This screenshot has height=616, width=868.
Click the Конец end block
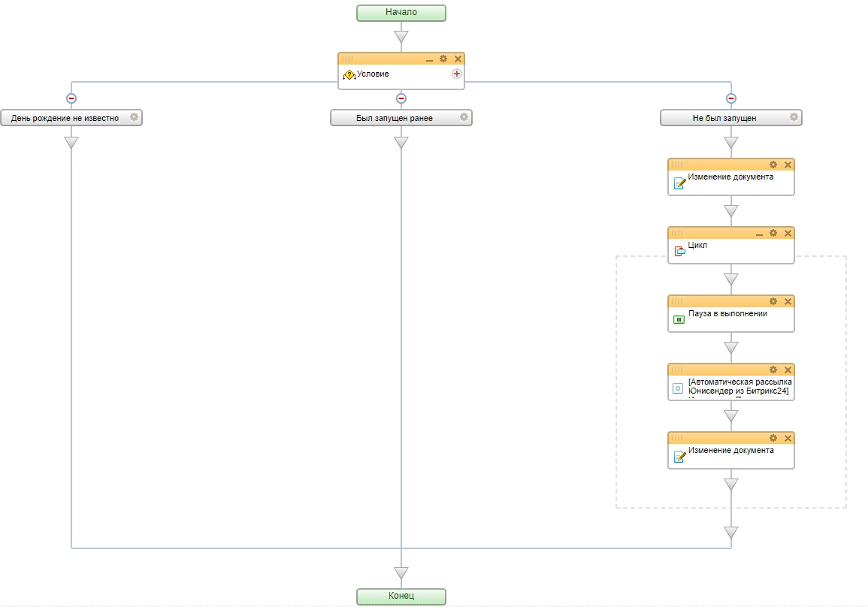401,596
